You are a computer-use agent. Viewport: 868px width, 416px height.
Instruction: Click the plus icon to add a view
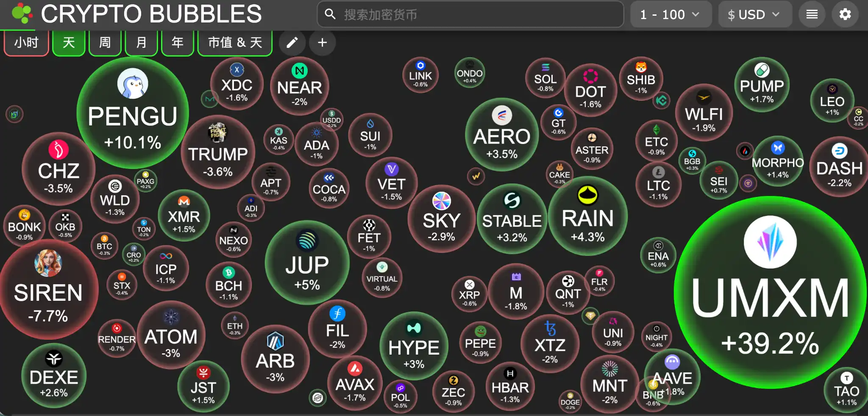(322, 42)
